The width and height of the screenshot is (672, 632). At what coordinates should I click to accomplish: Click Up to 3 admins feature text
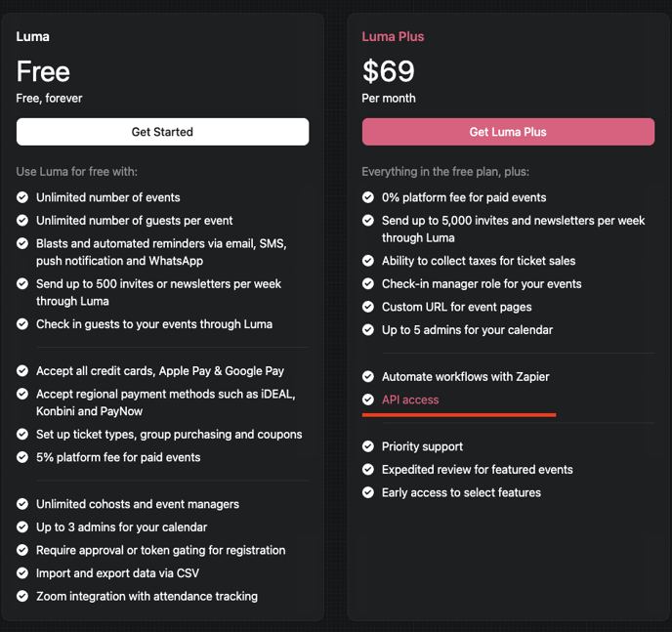(121, 527)
